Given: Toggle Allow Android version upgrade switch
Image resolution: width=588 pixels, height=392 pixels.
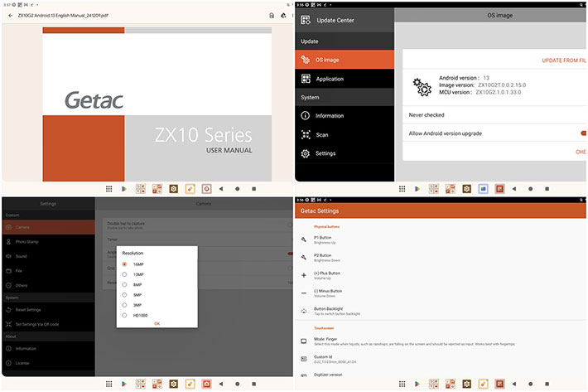Looking at the screenshot, I should click(x=583, y=133).
